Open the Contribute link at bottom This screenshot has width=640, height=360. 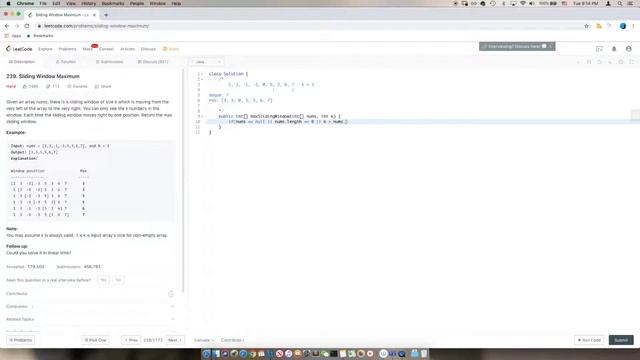click(x=232, y=340)
